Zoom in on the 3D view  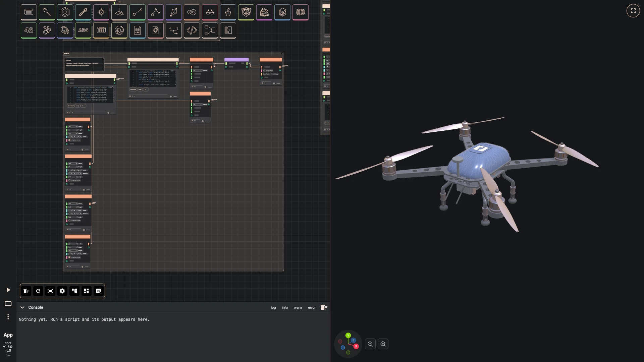pos(383,344)
